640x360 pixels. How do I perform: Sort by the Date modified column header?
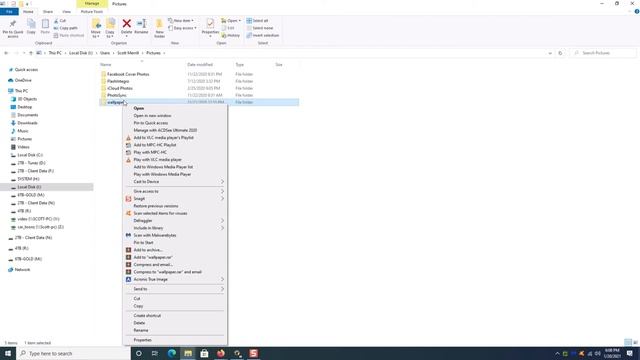[x=200, y=64]
